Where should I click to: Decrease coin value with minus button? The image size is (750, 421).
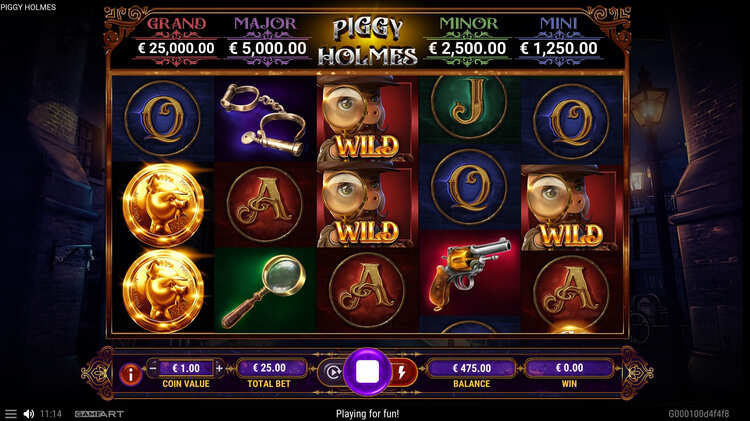tap(153, 368)
